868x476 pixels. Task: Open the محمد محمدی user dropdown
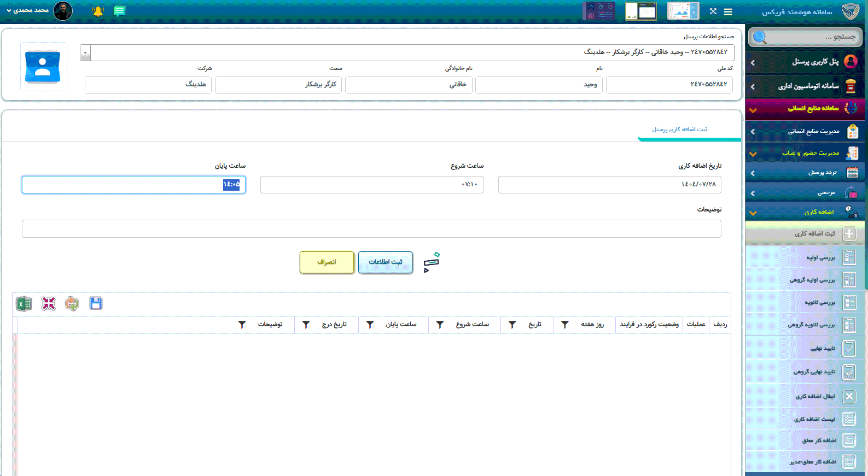pos(27,10)
